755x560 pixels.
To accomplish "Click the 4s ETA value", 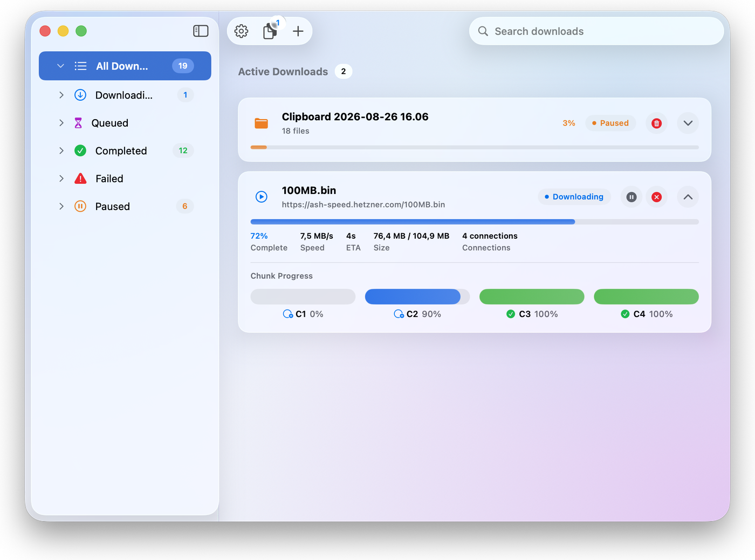I will [351, 236].
